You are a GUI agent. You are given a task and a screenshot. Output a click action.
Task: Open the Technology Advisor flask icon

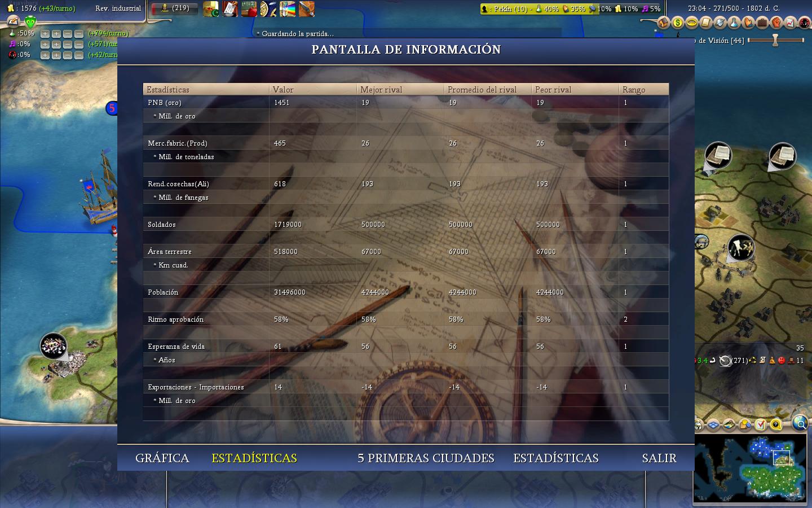pyautogui.click(x=734, y=23)
